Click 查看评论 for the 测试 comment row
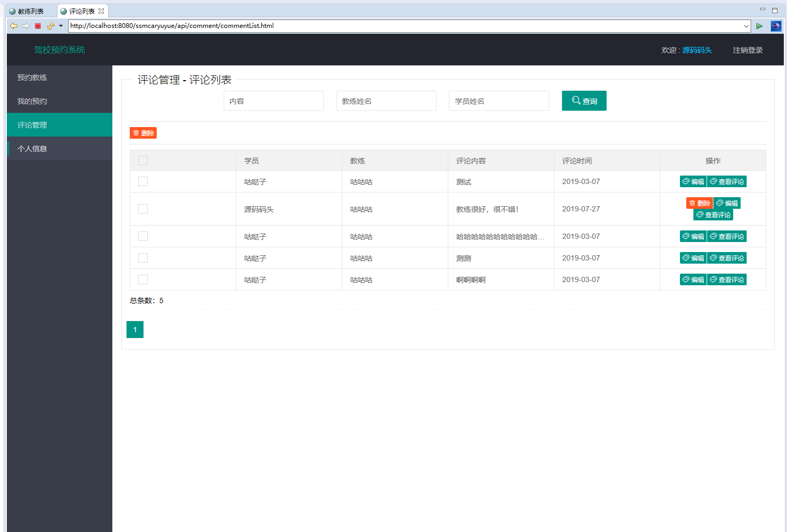 (x=727, y=181)
